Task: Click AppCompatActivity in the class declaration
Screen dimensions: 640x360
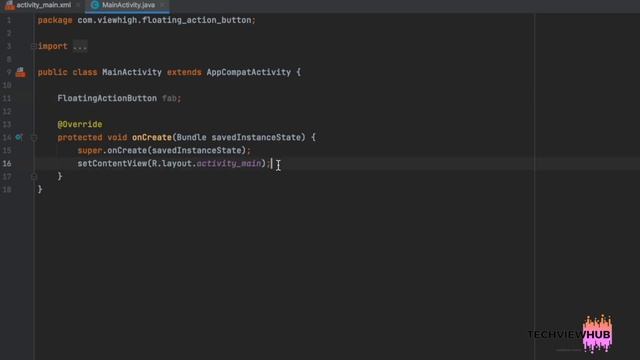Action: 249,72
